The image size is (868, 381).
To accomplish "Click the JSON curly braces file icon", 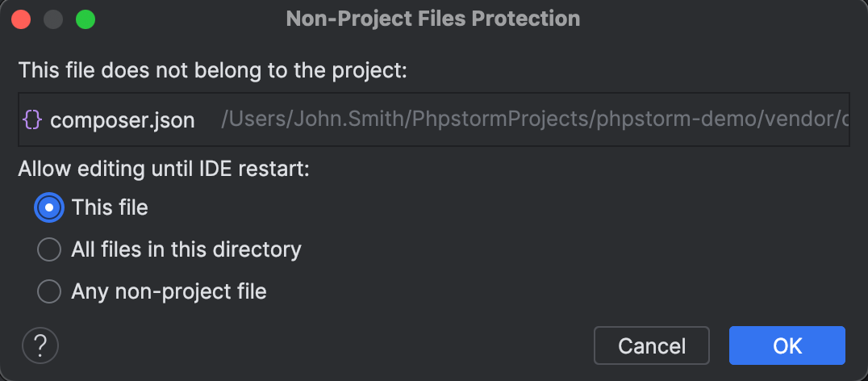I will pyautogui.click(x=32, y=120).
